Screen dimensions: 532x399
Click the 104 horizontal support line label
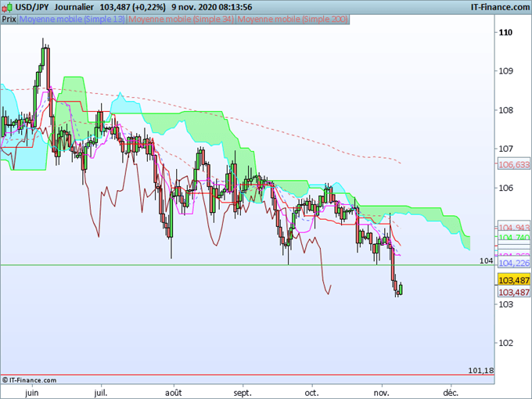(x=486, y=261)
